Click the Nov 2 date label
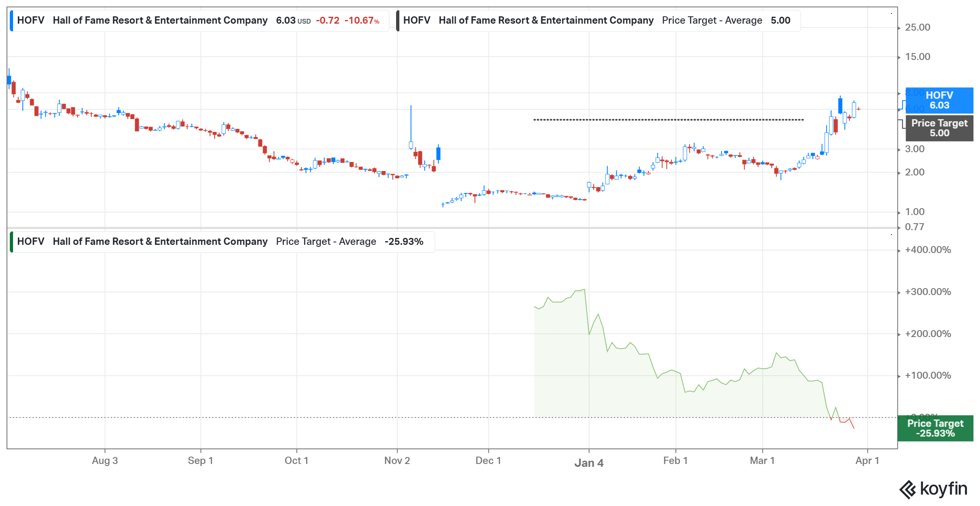 (x=397, y=461)
